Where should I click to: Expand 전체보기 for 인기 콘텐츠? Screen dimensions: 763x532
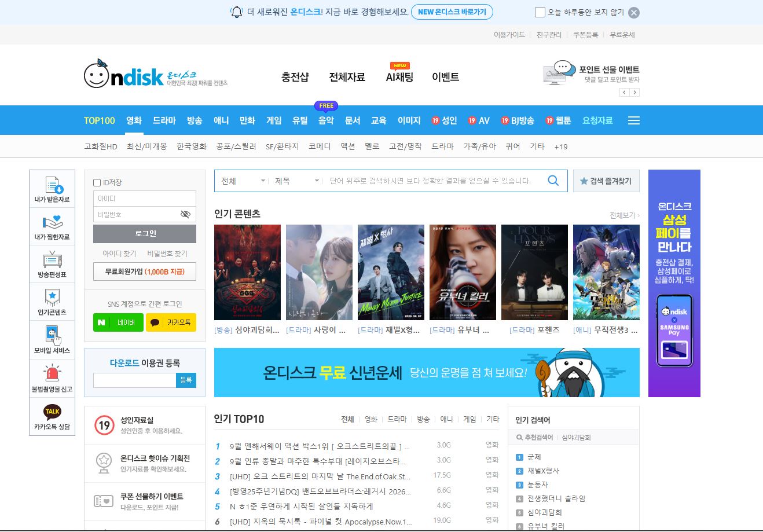(625, 215)
